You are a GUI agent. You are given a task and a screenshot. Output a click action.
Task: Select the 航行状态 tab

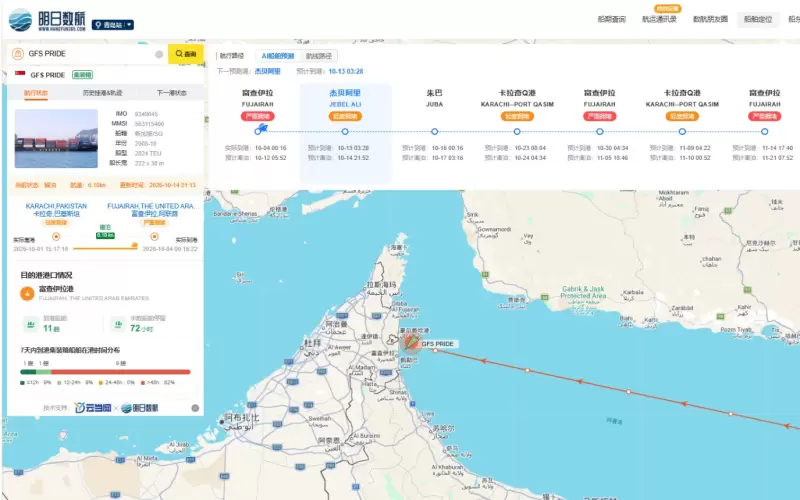tap(36, 93)
